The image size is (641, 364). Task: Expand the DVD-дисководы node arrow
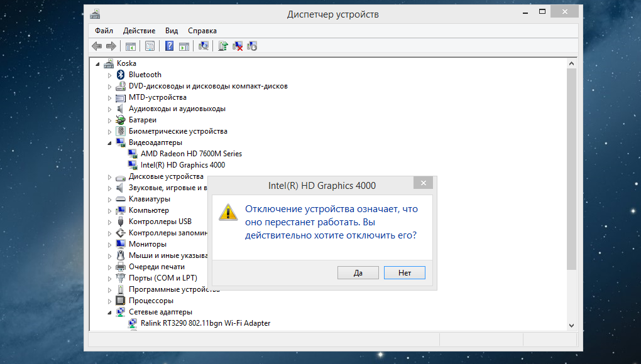109,87
